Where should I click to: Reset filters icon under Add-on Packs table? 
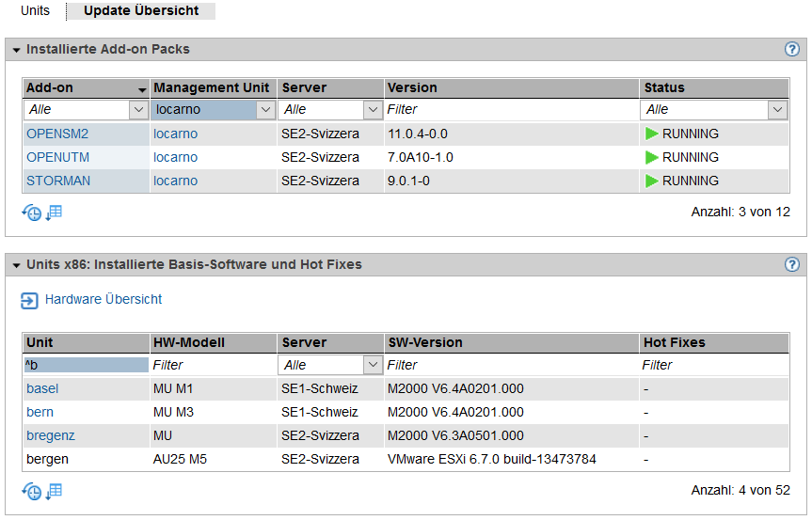click(x=32, y=213)
